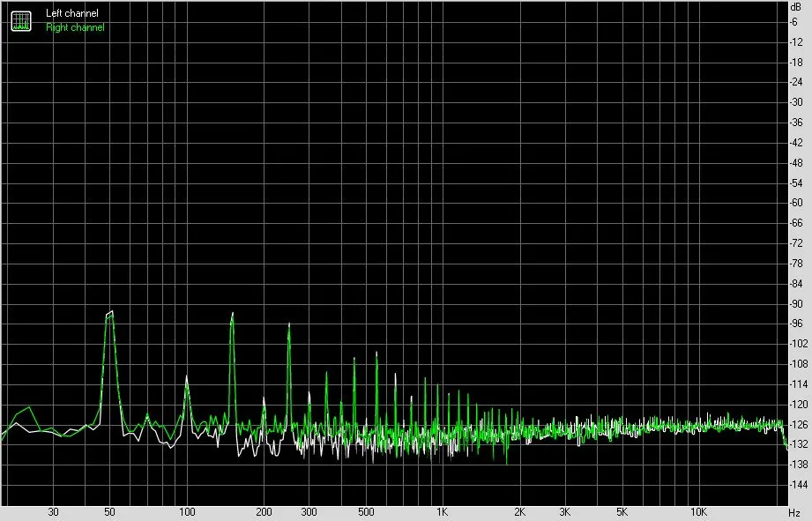Click the "3K" frequency axis label
Image resolution: width=812 pixels, height=521 pixels.
tap(564, 512)
